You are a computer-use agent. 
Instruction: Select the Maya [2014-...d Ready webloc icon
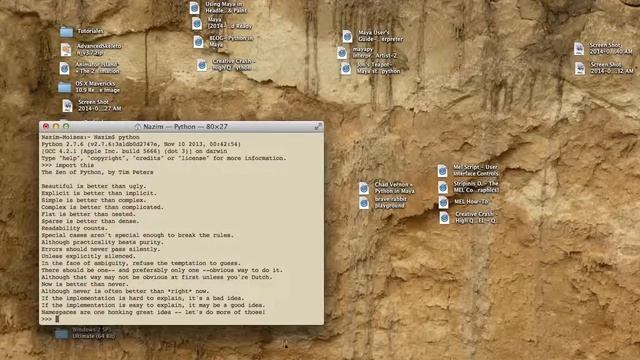click(197, 23)
